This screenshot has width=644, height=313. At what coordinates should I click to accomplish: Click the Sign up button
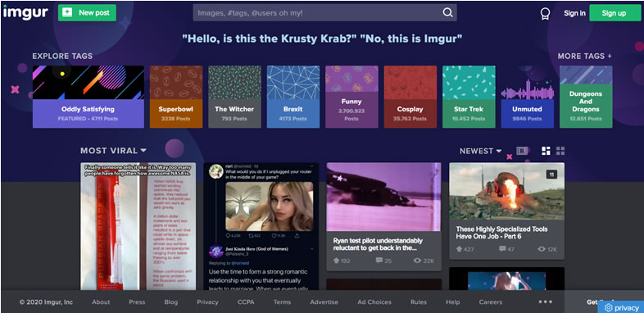[614, 13]
